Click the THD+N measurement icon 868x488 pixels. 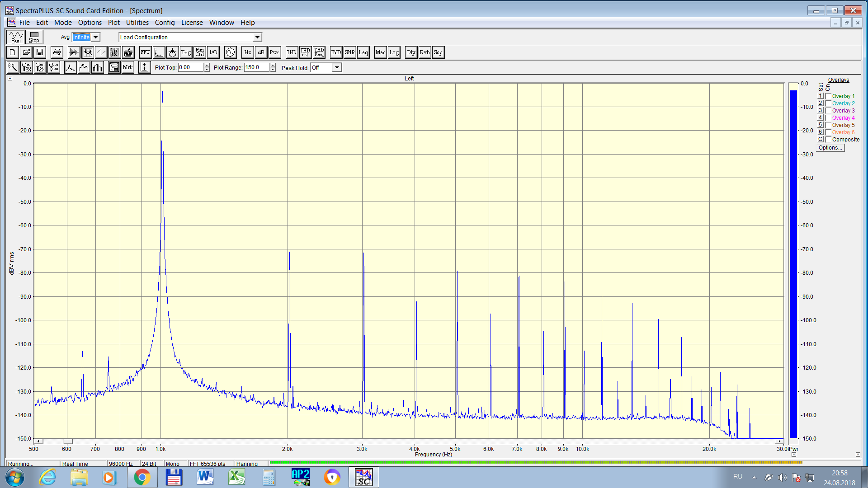(305, 52)
